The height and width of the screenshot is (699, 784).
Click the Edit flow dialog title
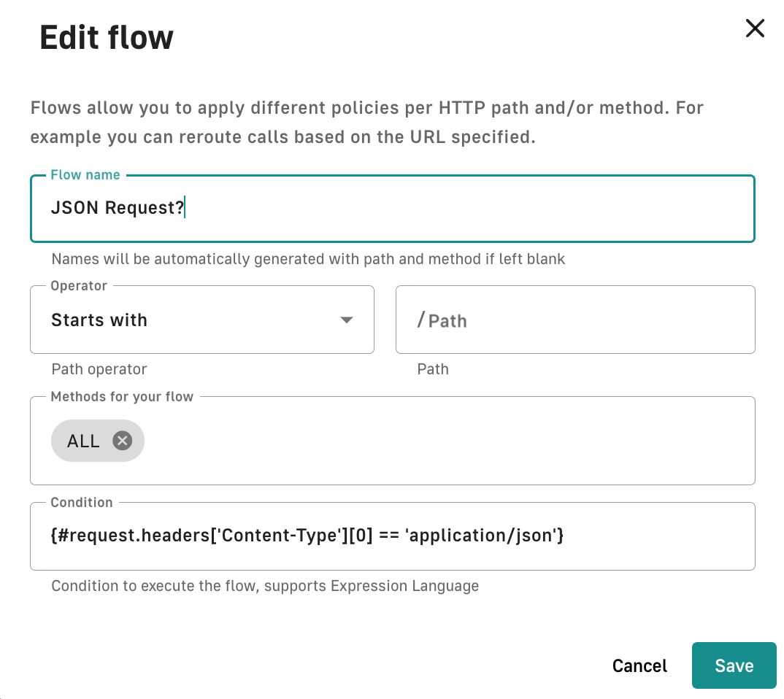click(107, 36)
